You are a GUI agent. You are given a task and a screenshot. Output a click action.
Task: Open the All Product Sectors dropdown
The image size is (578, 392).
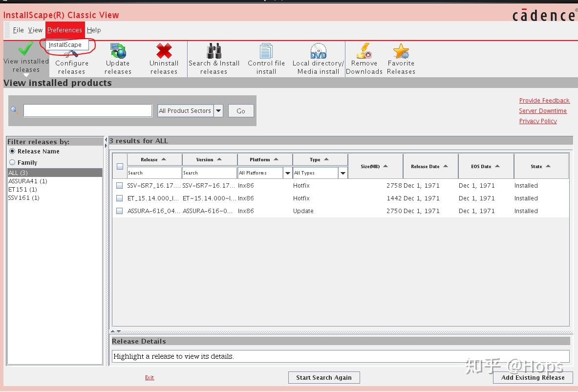(218, 110)
